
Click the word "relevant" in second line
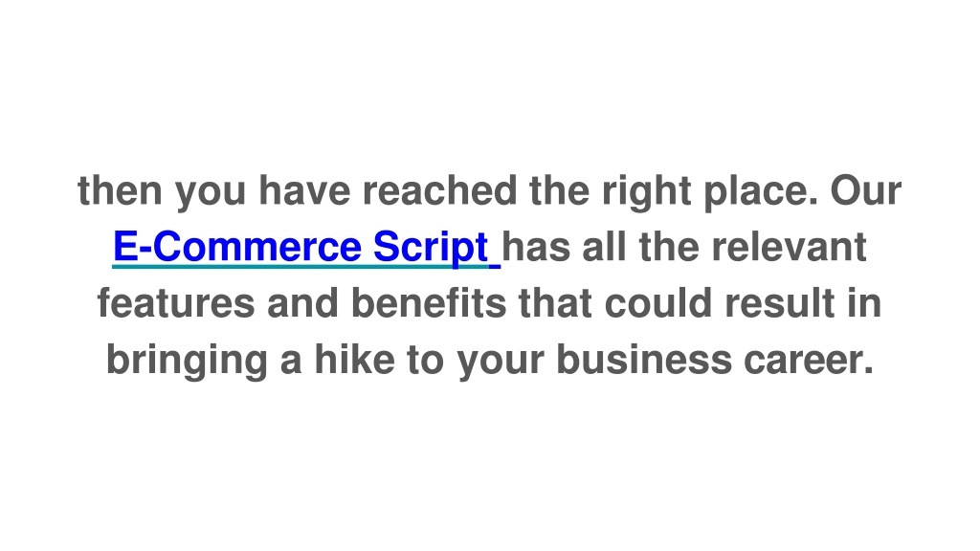[790, 247]
